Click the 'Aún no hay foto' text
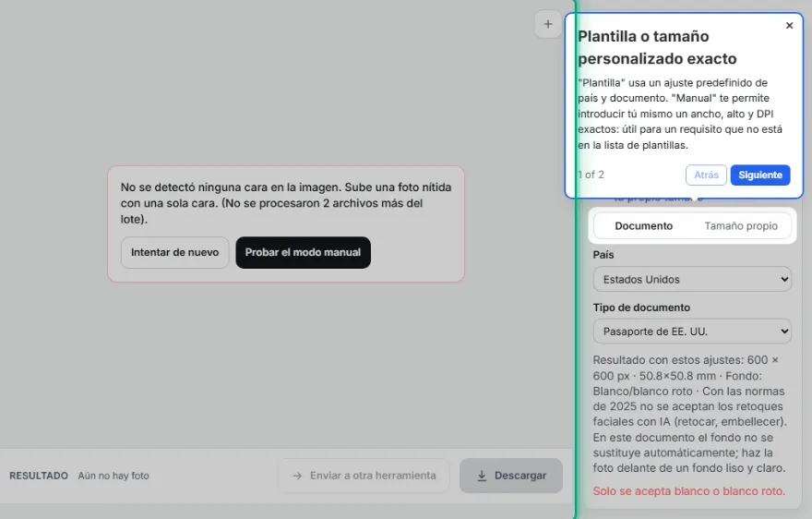Viewport: 812px width, 519px height. click(x=113, y=476)
